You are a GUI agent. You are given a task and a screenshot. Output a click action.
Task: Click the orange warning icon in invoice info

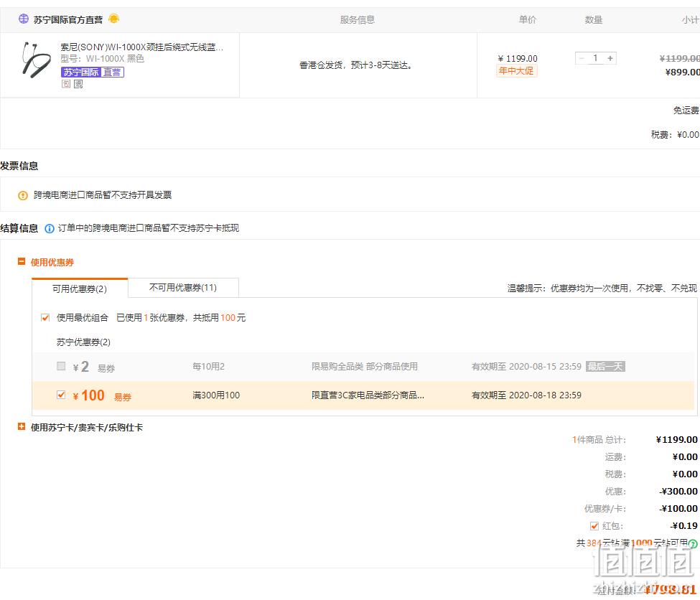[23, 195]
